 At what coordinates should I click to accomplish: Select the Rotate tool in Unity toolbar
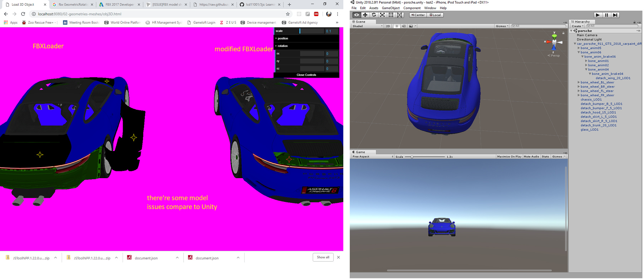(374, 15)
